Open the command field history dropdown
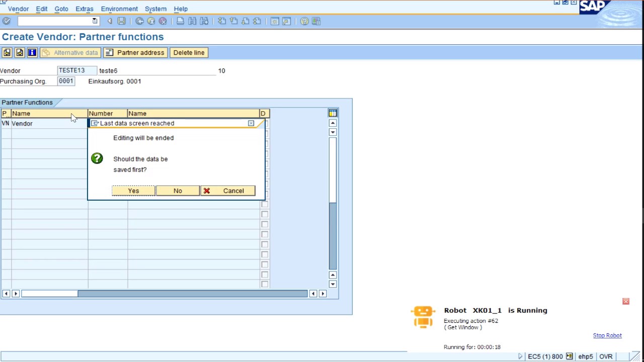The height and width of the screenshot is (362, 644). coord(95,21)
